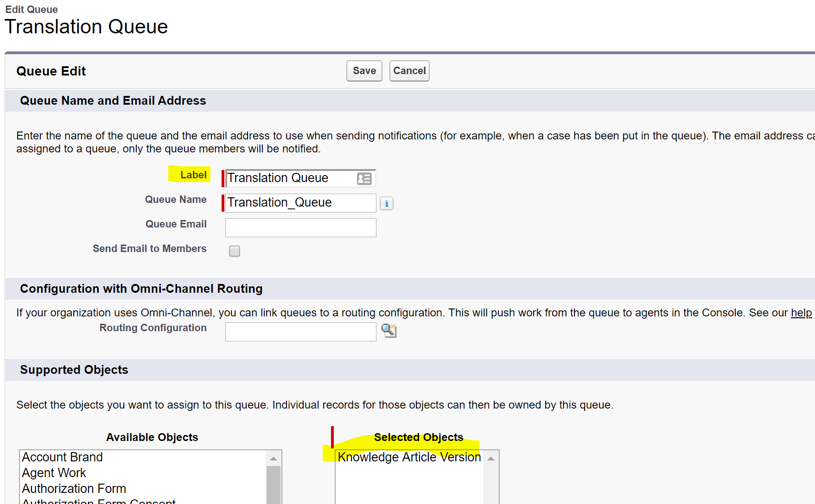Toggle the Send Email to Members checkbox
The image size is (815, 504).
click(235, 251)
